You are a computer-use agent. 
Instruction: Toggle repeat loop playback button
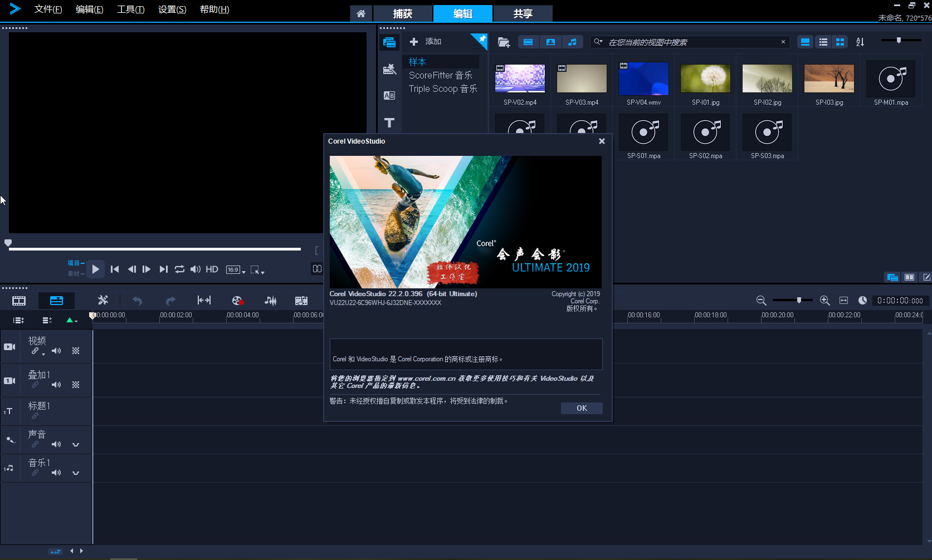179,269
